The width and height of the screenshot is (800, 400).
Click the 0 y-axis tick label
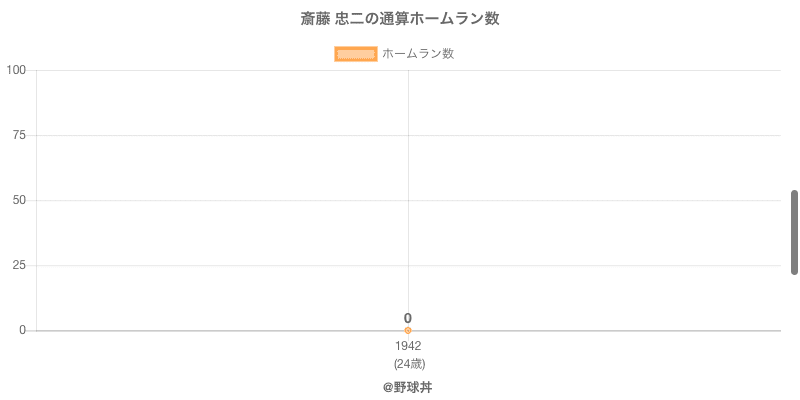pos(23,330)
